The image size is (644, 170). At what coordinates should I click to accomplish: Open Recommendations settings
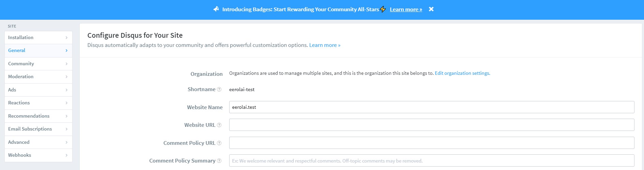pyautogui.click(x=38, y=116)
